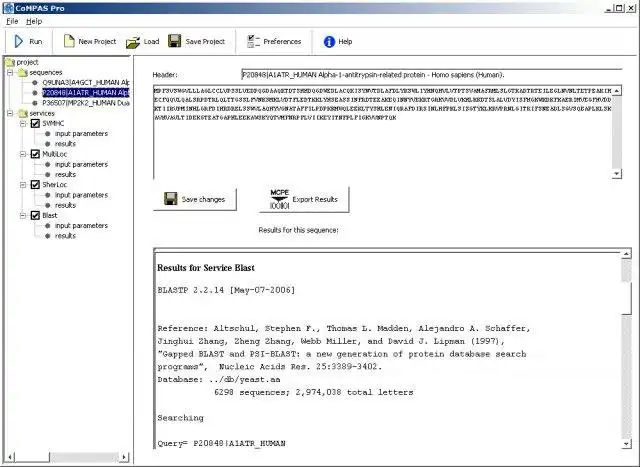
Task: Click the New Project toolbar label
Action: tap(97, 41)
